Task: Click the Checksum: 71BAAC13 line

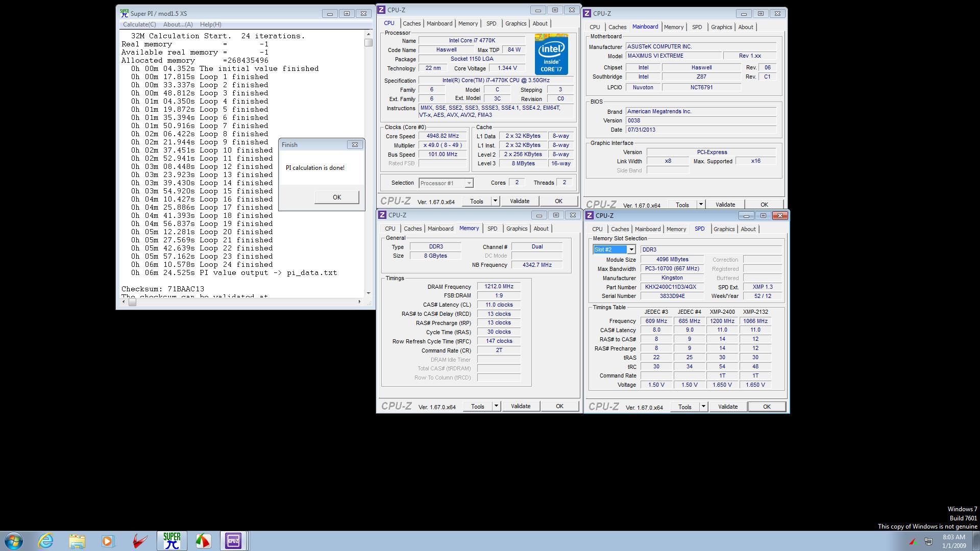Action: point(163,289)
